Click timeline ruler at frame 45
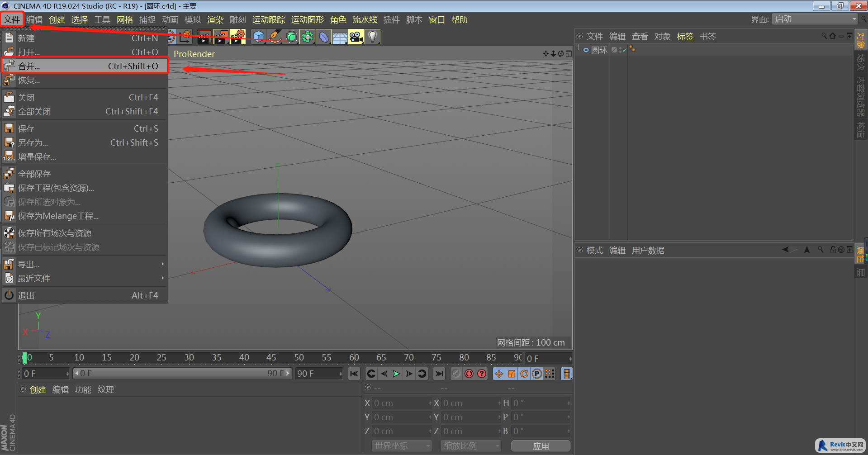 point(271,357)
